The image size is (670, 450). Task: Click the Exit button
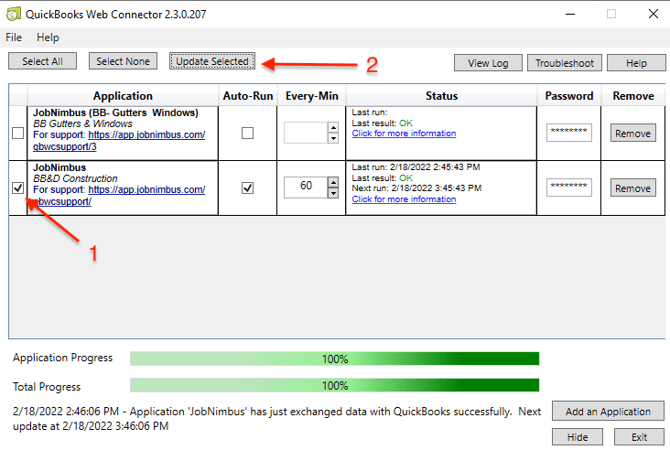639,437
